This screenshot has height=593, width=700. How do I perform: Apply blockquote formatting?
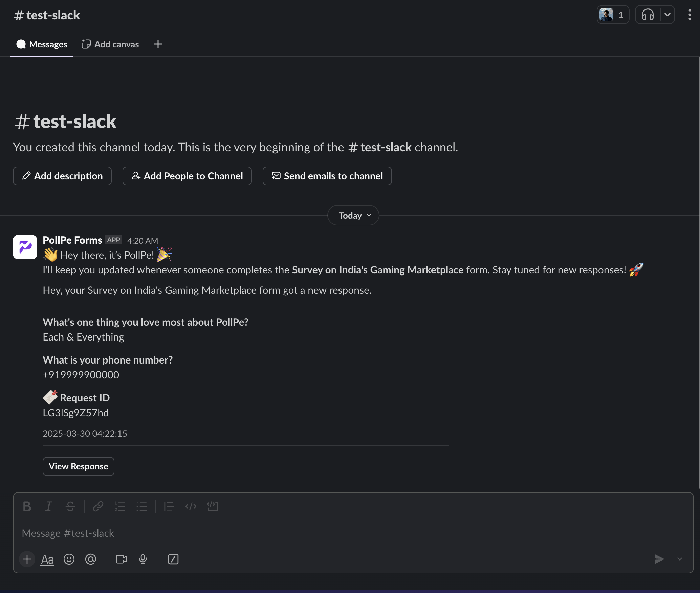point(169,506)
